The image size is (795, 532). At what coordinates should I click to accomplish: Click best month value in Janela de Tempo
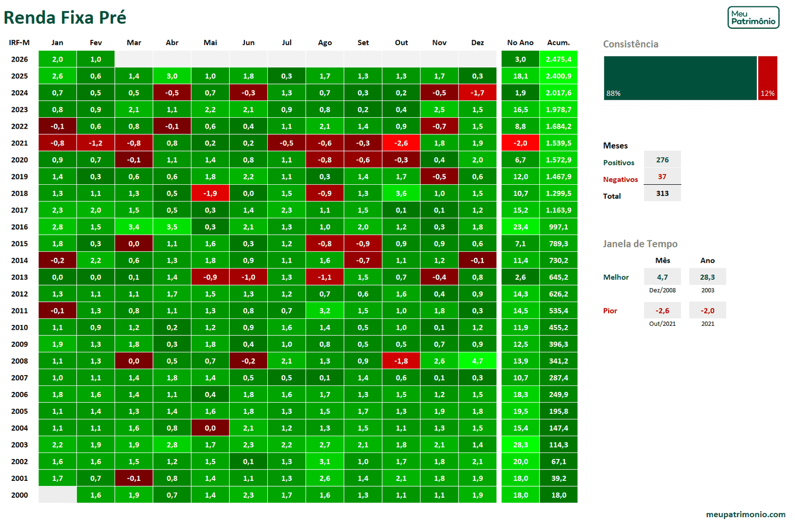point(662,277)
